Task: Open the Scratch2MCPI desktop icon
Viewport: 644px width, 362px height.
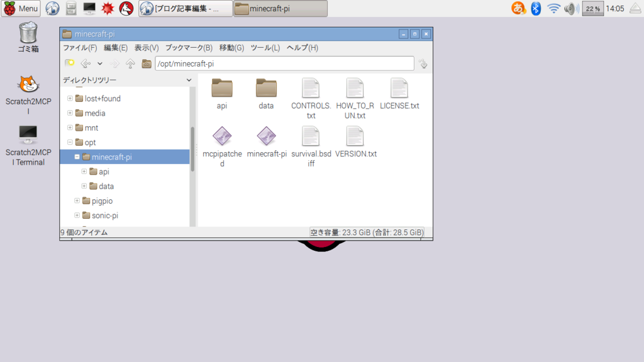Action: point(28,85)
